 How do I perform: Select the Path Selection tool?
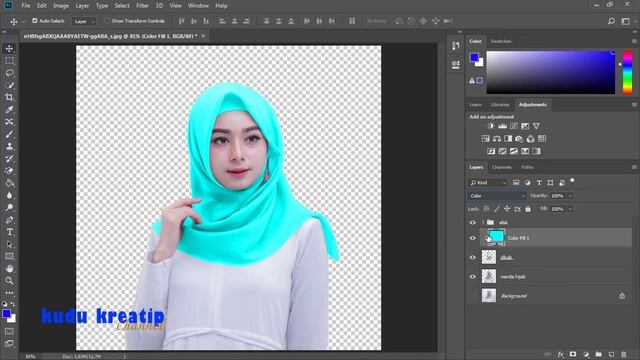[9, 244]
